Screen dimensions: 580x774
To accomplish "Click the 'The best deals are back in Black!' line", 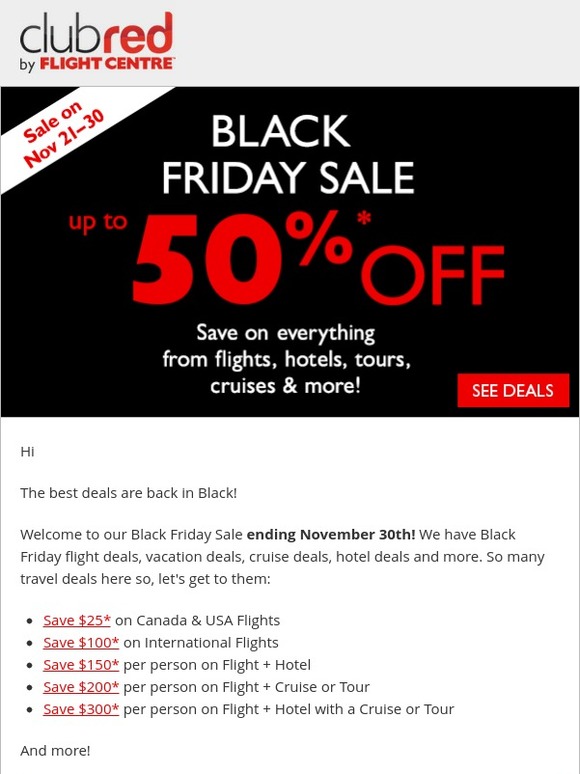I will 129,493.
